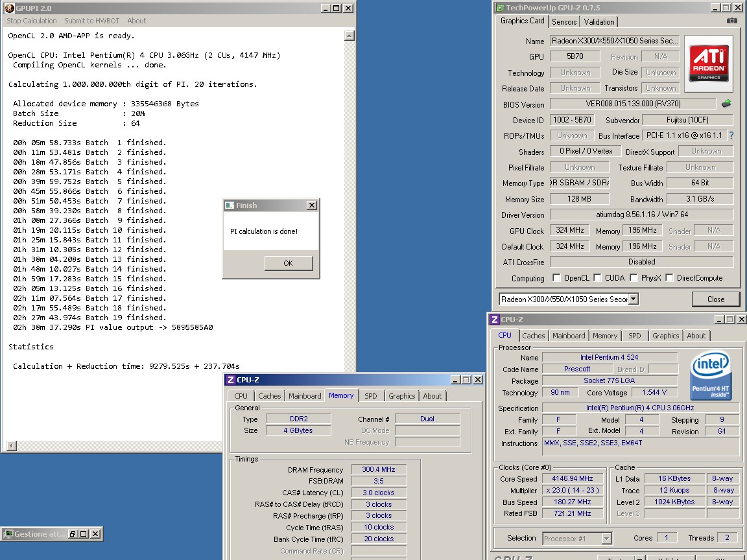The width and height of the screenshot is (747, 560).
Task: Minimize the GPUPI 2.0 window
Action: [x=326, y=8]
